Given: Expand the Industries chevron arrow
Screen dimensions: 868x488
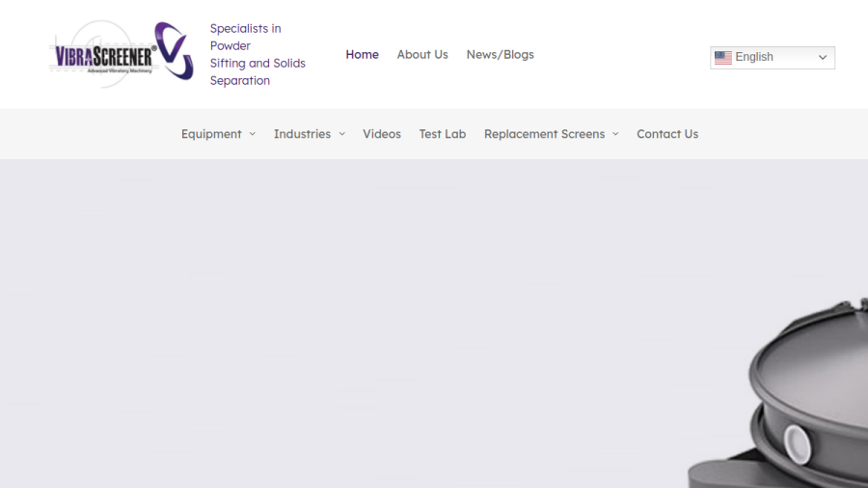Looking at the screenshot, I should 342,134.
